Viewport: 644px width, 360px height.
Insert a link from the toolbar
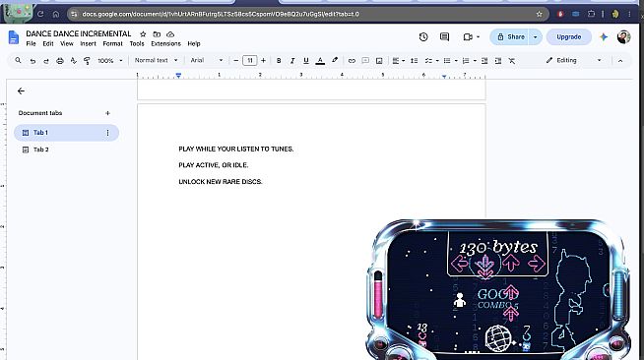click(352, 61)
